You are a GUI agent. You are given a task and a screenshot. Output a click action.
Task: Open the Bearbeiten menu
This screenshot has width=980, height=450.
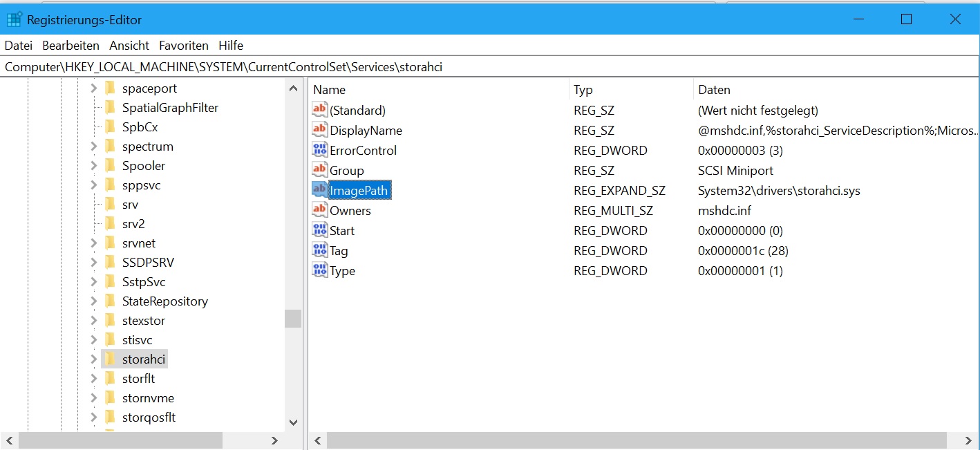pos(70,45)
